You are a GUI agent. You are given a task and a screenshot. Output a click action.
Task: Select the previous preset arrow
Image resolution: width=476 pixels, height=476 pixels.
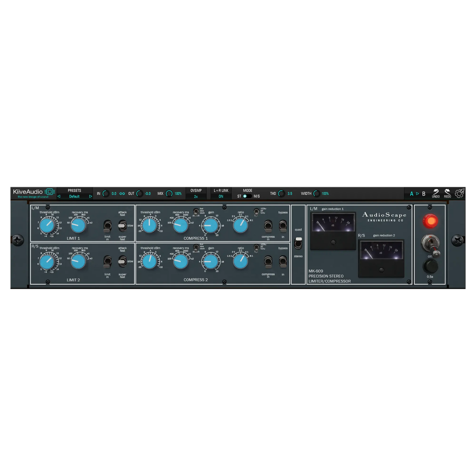coord(59,196)
